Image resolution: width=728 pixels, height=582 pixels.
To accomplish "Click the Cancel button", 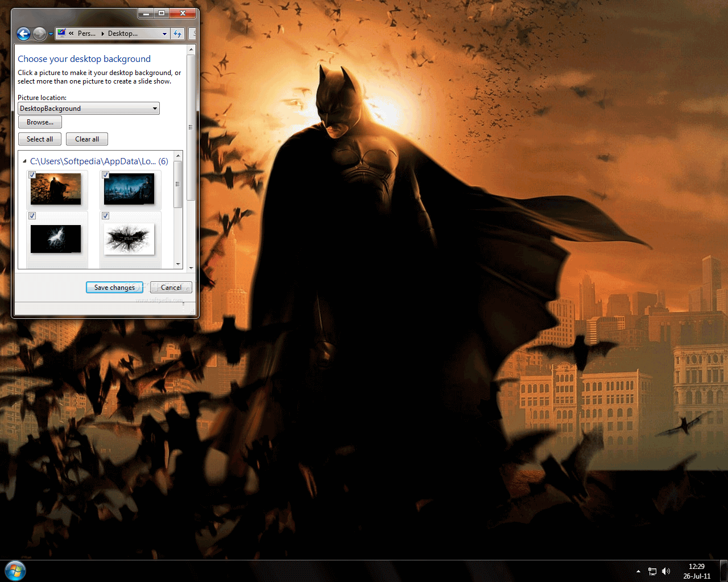I will pyautogui.click(x=171, y=288).
